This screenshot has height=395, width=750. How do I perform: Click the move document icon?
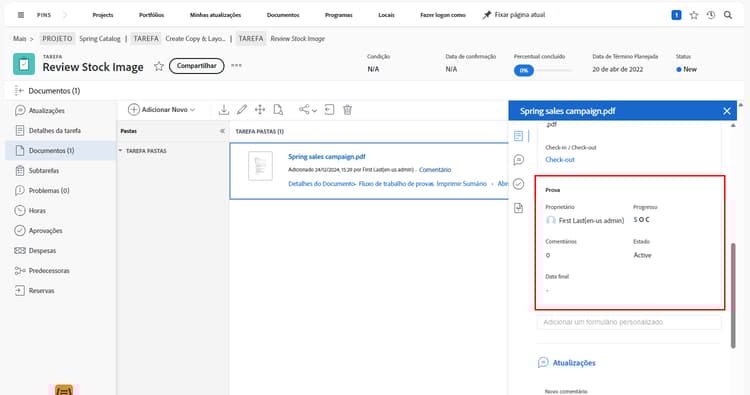click(x=260, y=110)
